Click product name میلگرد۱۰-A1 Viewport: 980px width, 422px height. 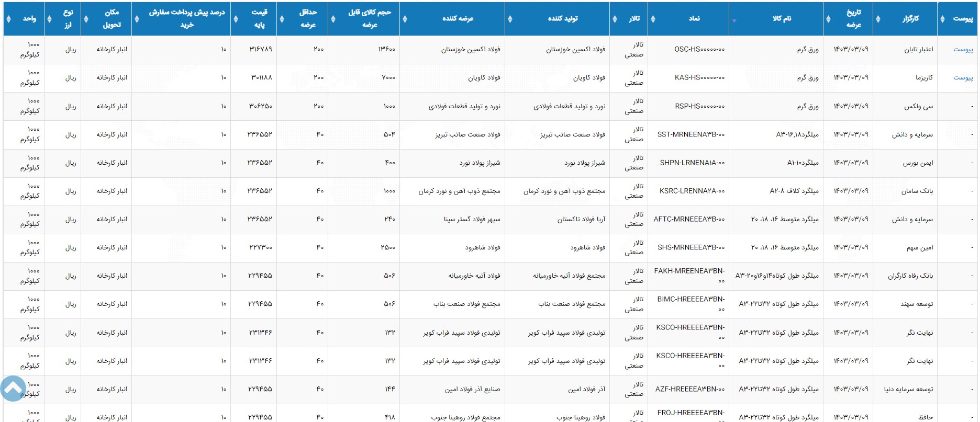coord(803,163)
